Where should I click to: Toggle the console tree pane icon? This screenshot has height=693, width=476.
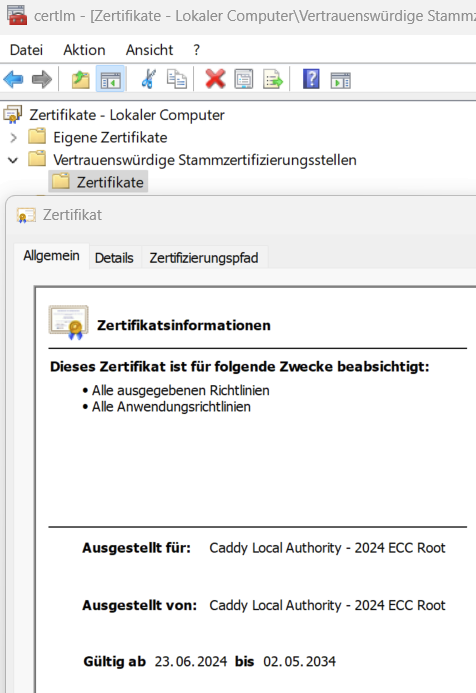(110, 80)
